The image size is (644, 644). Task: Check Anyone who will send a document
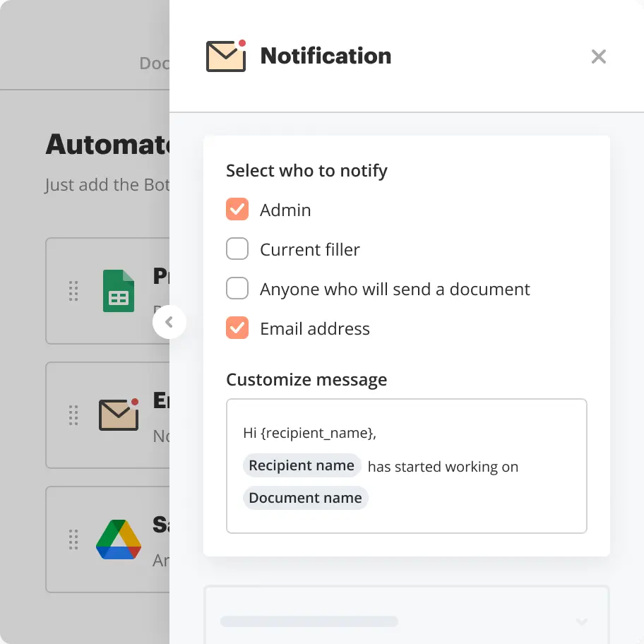(237, 288)
